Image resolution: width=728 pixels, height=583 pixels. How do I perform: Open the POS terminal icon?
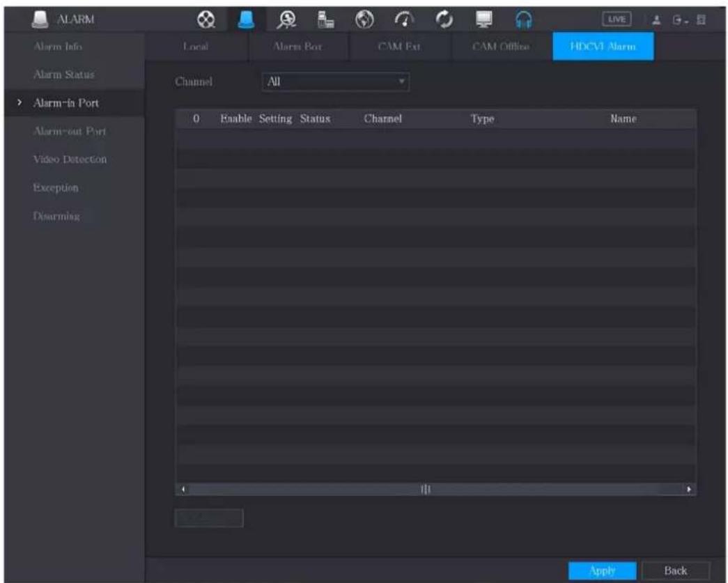pos(325,20)
